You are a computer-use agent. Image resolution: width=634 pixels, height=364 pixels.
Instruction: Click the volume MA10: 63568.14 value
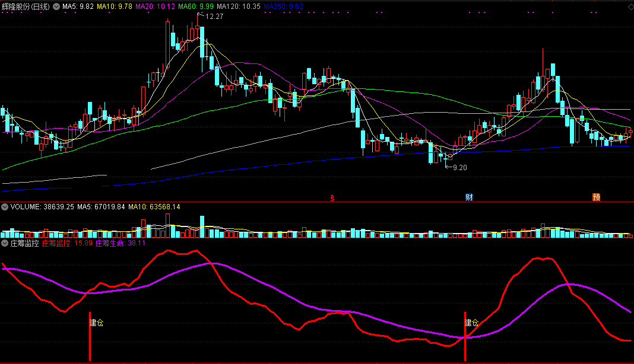click(x=154, y=207)
